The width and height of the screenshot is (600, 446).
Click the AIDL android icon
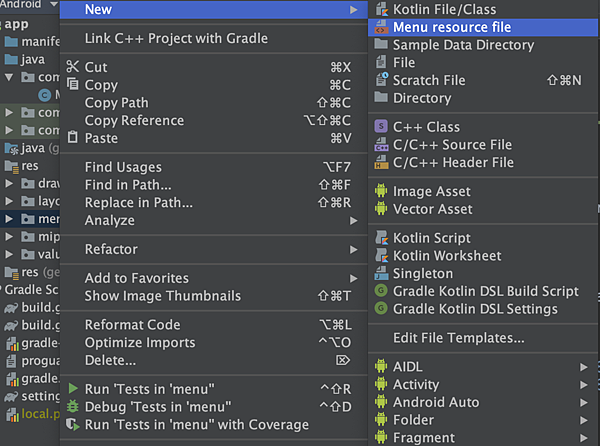[381, 366]
